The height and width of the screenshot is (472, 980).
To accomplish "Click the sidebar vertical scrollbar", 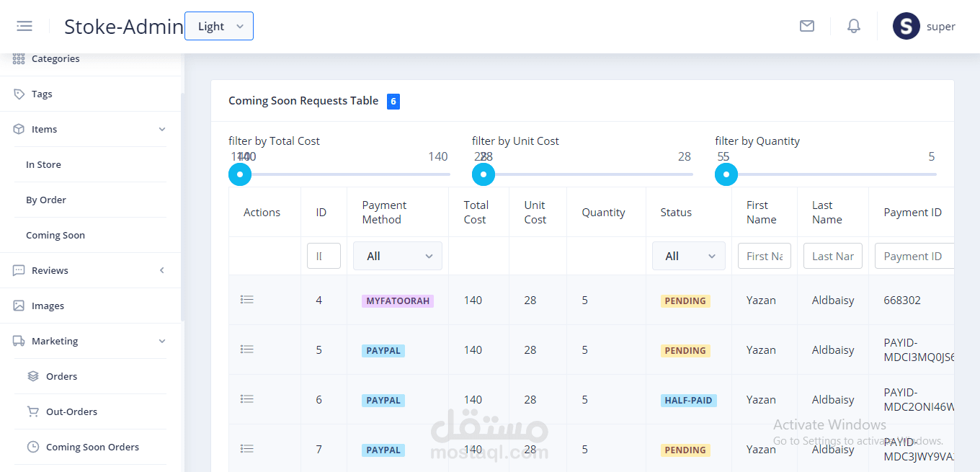I will click(x=182, y=207).
